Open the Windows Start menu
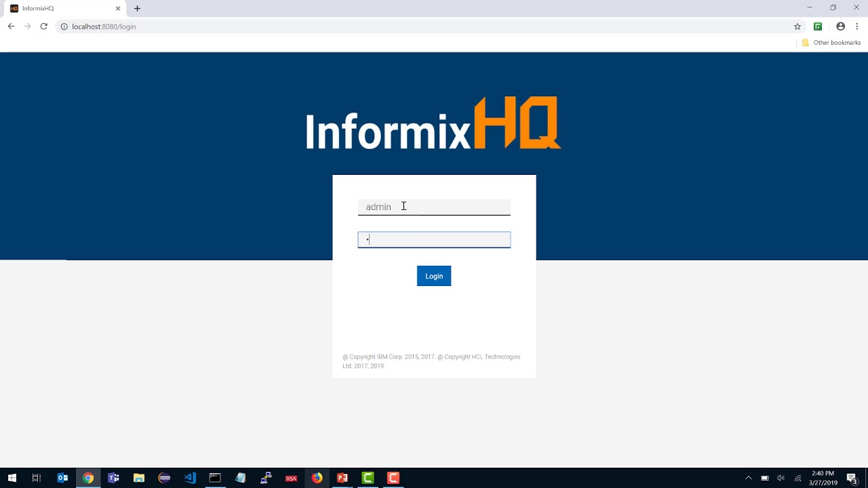The width and height of the screenshot is (868, 488). (12, 478)
